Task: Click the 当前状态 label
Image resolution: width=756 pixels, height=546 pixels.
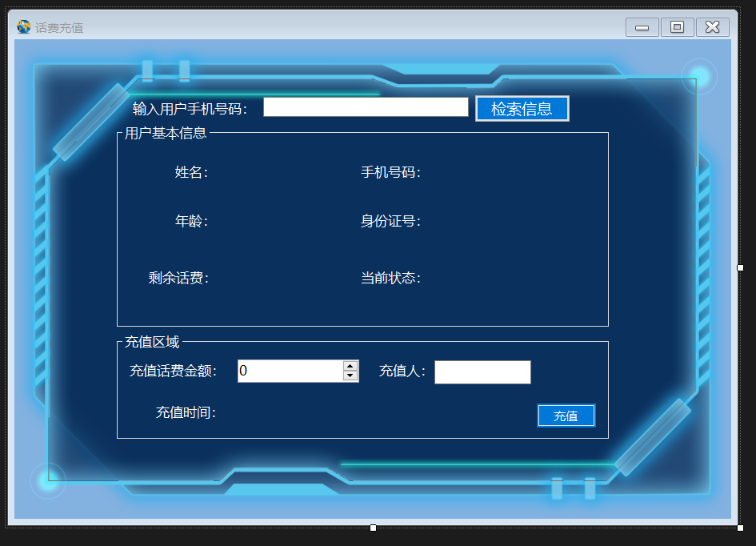Action: pos(391,278)
